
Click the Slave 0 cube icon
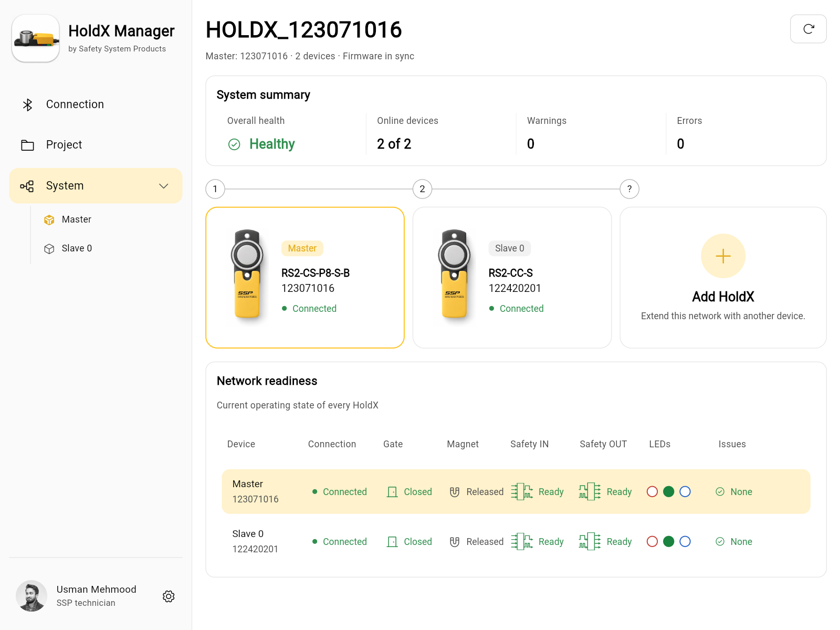[49, 249]
